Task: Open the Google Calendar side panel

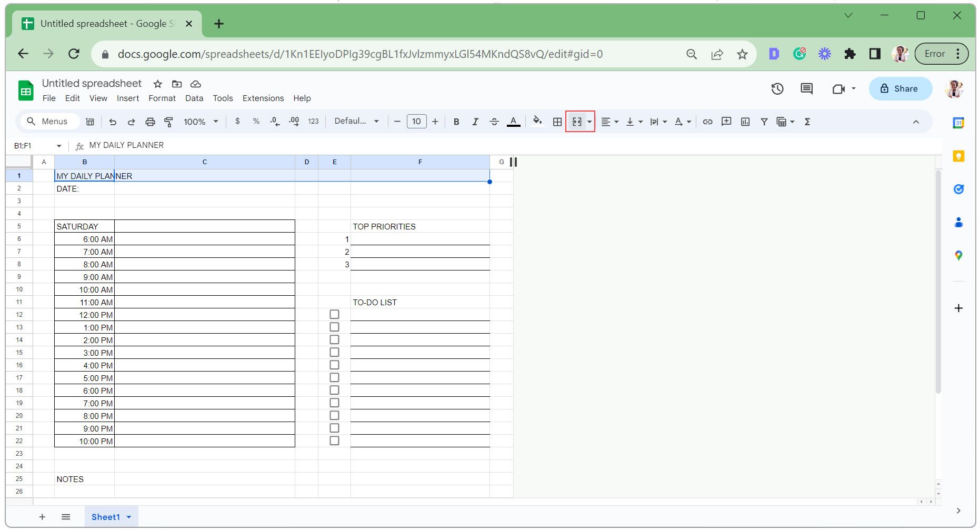Action: [959, 123]
